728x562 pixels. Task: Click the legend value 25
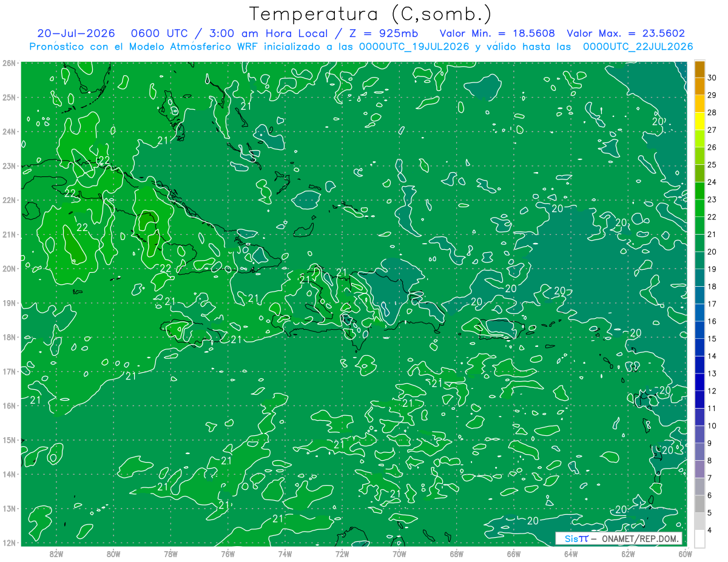point(712,165)
